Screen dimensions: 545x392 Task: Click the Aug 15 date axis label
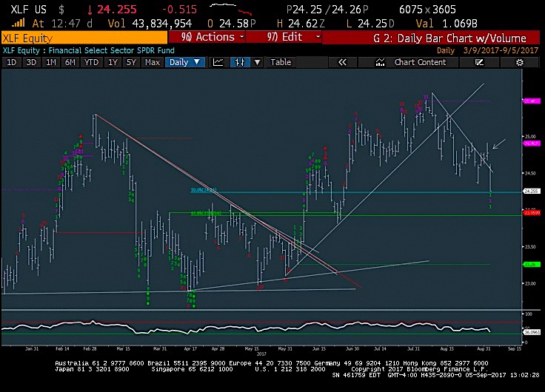447,348
